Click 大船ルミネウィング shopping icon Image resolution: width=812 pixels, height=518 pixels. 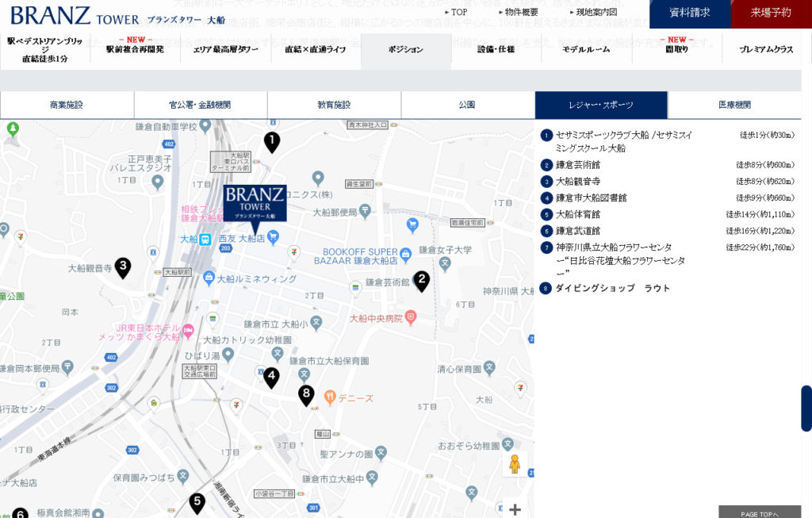pyautogui.click(x=209, y=278)
